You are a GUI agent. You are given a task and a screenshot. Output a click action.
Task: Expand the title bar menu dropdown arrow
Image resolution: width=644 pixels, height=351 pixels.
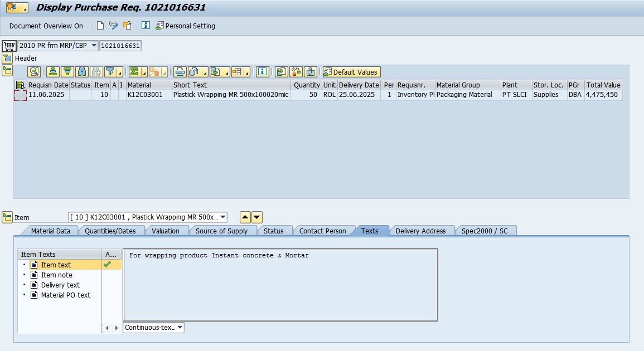pos(25,8)
